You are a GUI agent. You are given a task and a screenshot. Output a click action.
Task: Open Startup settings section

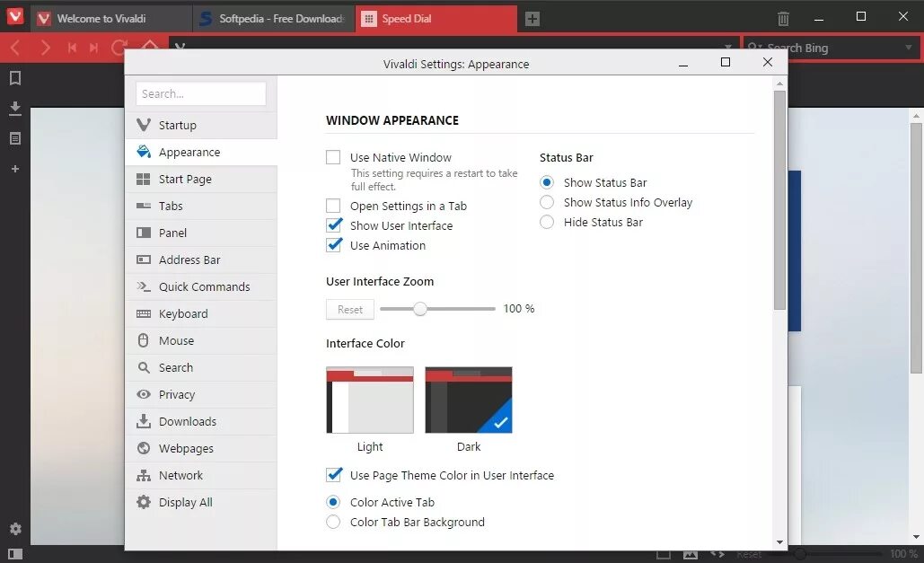pyautogui.click(x=201, y=126)
